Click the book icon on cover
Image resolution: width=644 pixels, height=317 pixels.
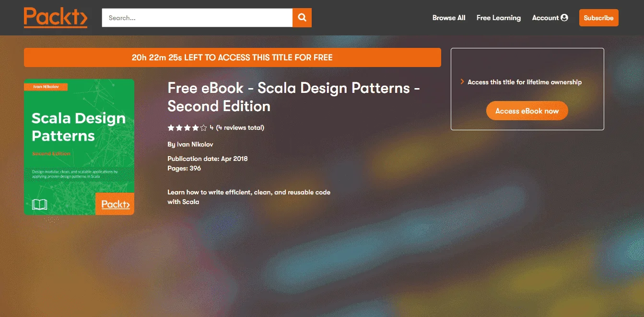39,205
